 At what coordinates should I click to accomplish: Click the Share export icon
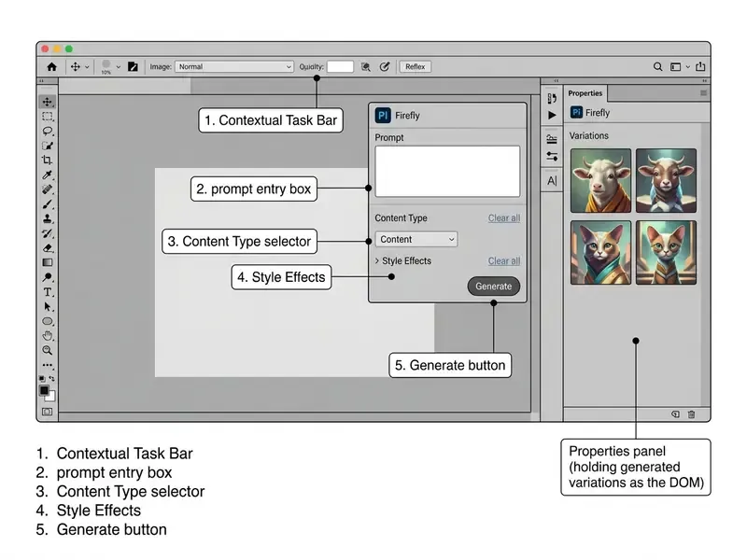click(x=700, y=66)
